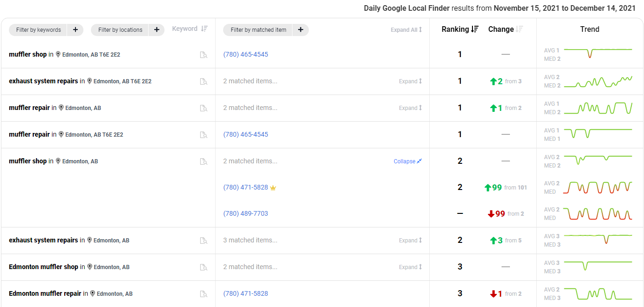The image size is (644, 307).
Task: Click plus icon beside Filter by matched item
Action: (300, 30)
